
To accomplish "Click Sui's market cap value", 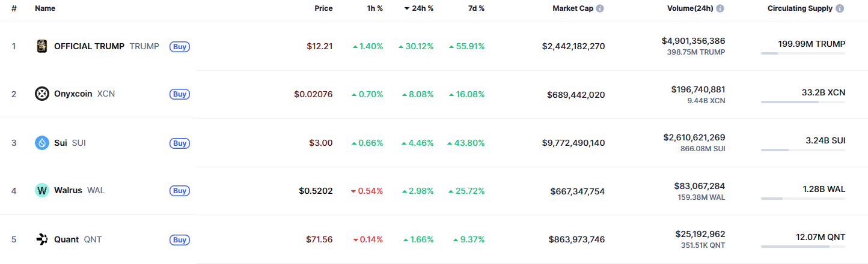I will click(573, 143).
